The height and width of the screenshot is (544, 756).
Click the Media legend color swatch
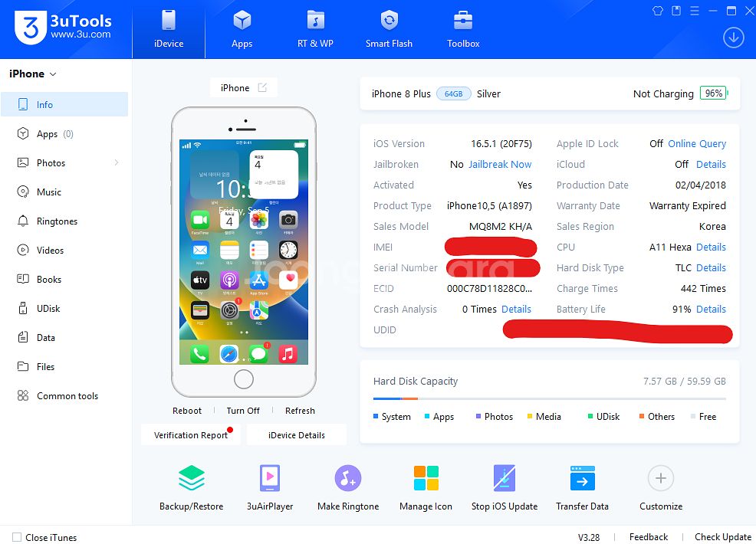pos(529,416)
